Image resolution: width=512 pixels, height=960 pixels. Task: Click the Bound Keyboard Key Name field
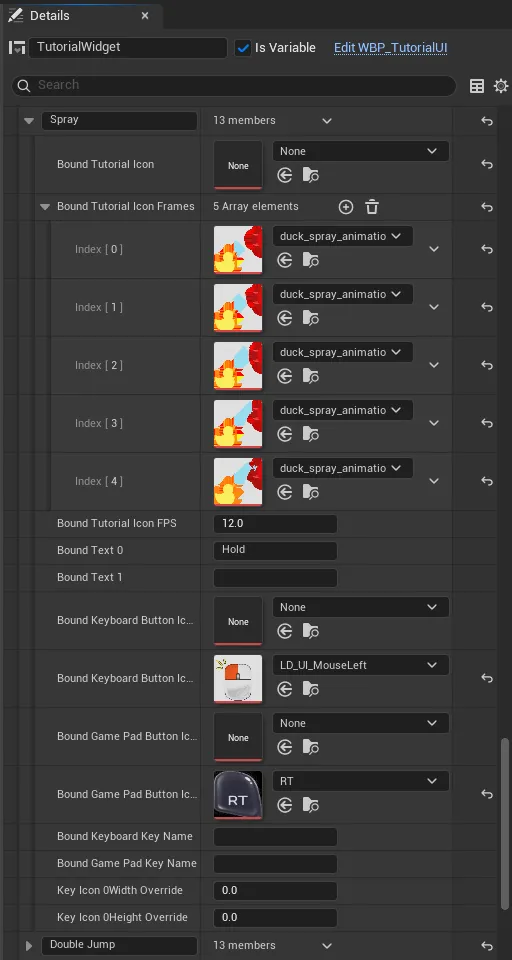275,837
